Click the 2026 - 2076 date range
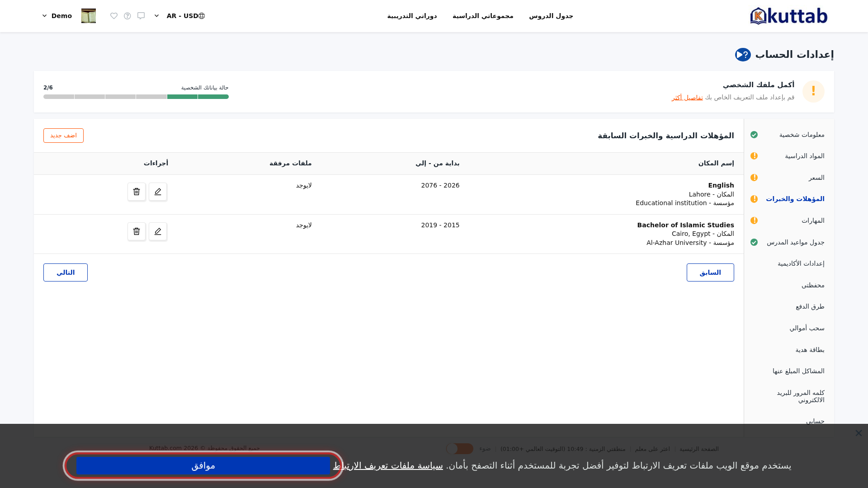 440,185
